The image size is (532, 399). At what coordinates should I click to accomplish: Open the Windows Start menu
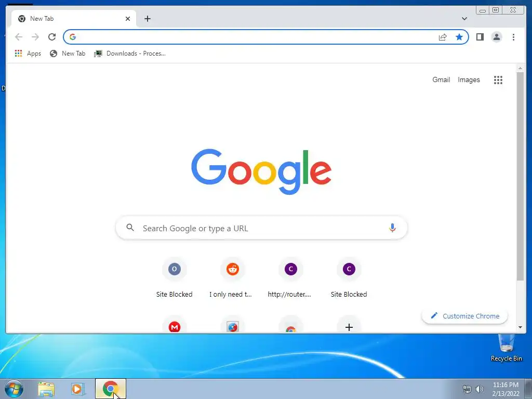coord(14,389)
